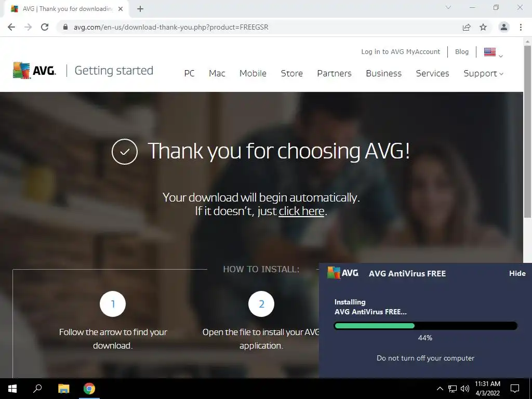The width and height of the screenshot is (532, 399).
Task: Close the AVG Thank you tab
Action: (x=121, y=9)
